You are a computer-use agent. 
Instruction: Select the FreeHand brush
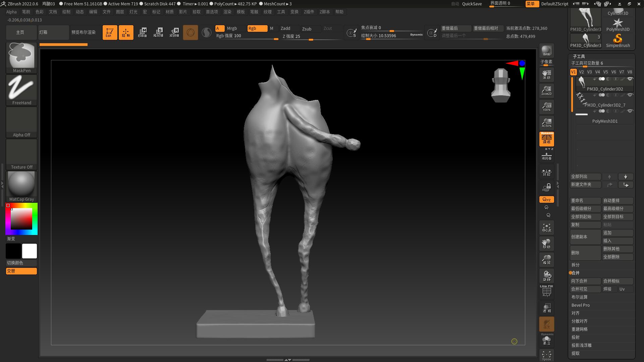tap(21, 88)
